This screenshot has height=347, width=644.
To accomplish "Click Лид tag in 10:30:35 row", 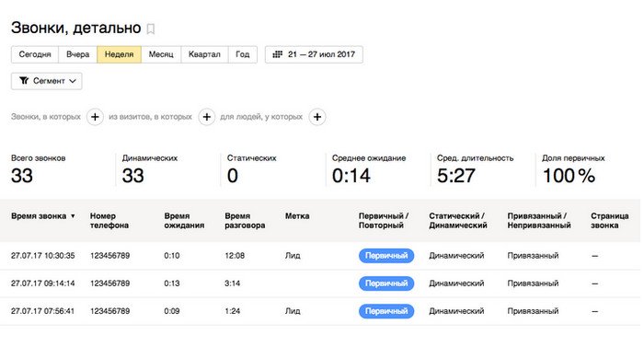I will click(x=293, y=255).
